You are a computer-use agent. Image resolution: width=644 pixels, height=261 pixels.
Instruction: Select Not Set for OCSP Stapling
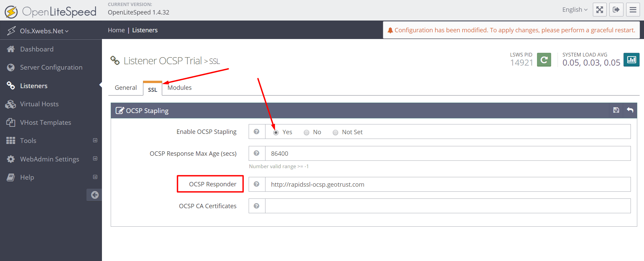pyautogui.click(x=335, y=133)
